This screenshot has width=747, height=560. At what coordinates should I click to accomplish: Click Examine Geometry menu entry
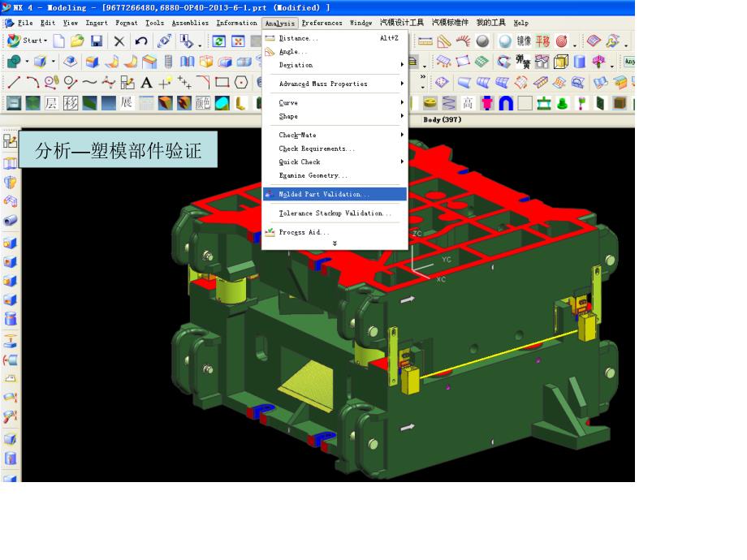[313, 175]
